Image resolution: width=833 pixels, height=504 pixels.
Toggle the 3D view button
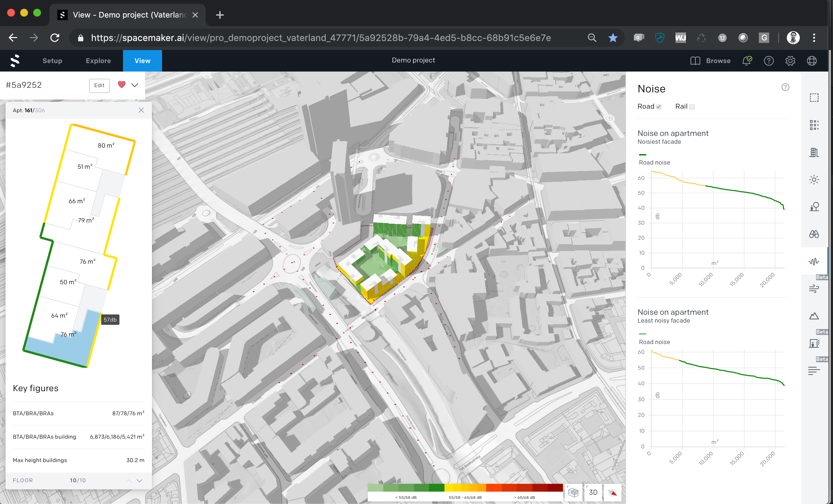[x=593, y=493]
